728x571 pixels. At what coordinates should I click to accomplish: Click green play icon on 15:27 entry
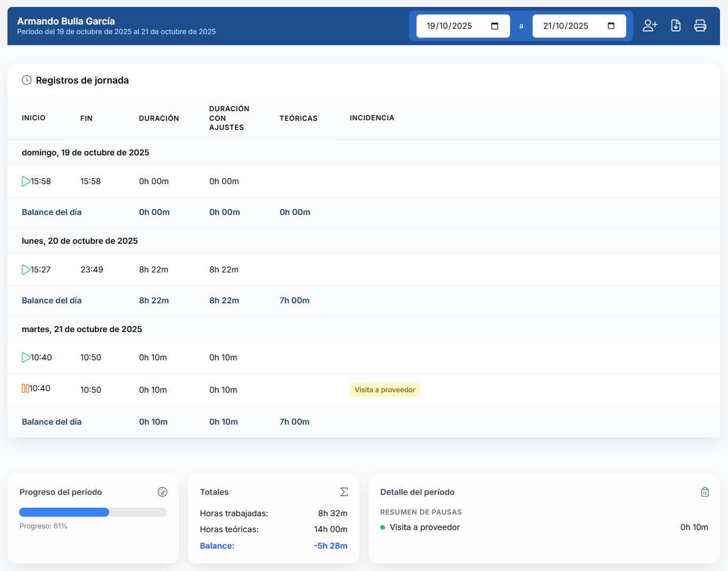pyautogui.click(x=26, y=270)
